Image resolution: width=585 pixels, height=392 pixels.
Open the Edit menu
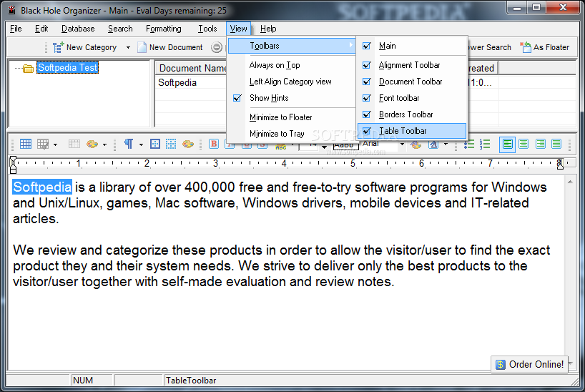[x=41, y=29]
